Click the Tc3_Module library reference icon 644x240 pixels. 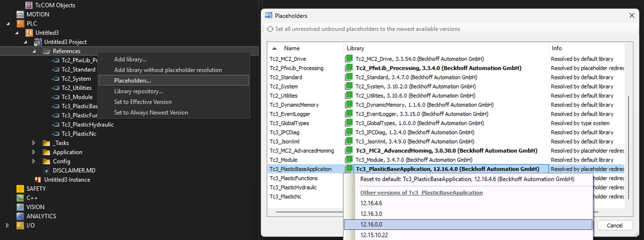tap(56, 97)
